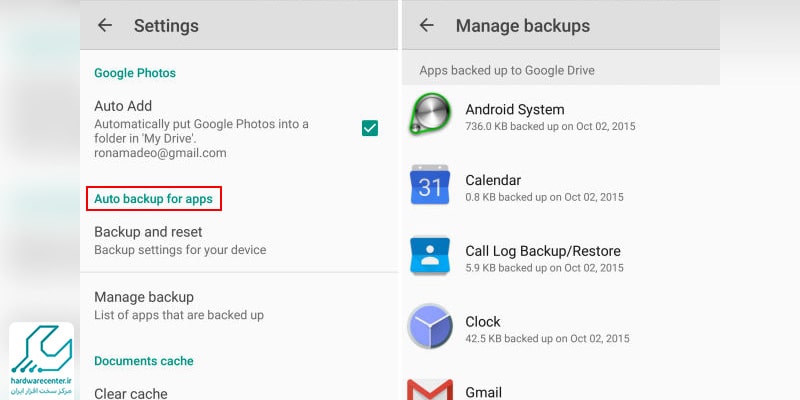800x400 pixels.
Task: Toggle the Auto Add checkbox
Action: coord(370,128)
